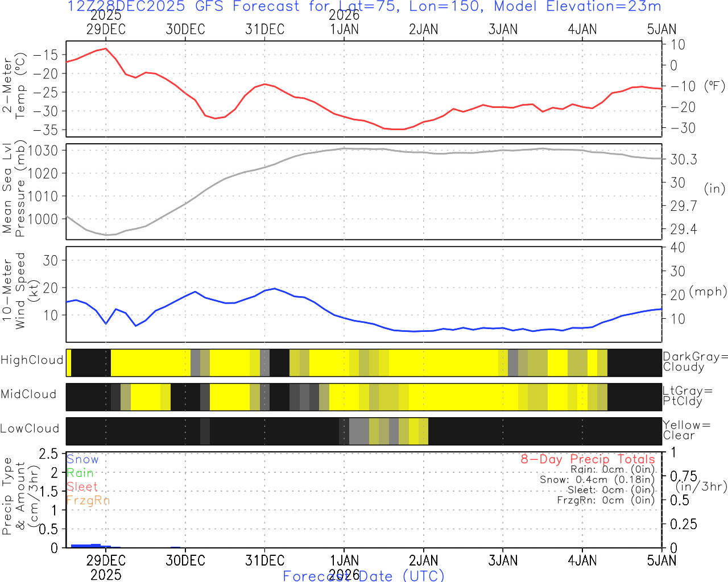Click the MidCloud row label

[x=28, y=394]
